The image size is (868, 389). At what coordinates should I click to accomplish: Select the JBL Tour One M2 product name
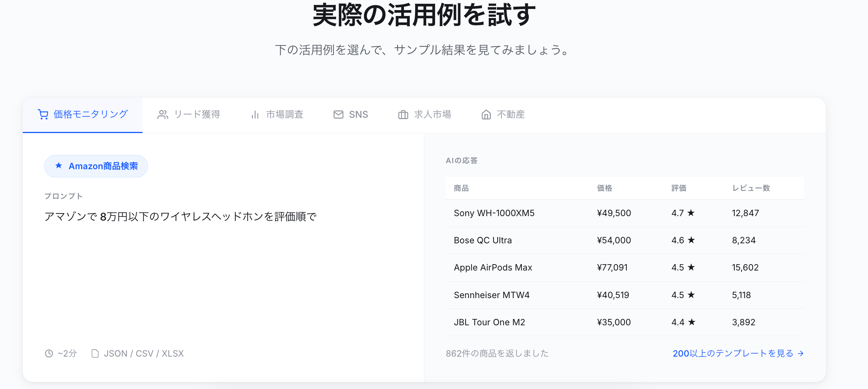(x=489, y=322)
